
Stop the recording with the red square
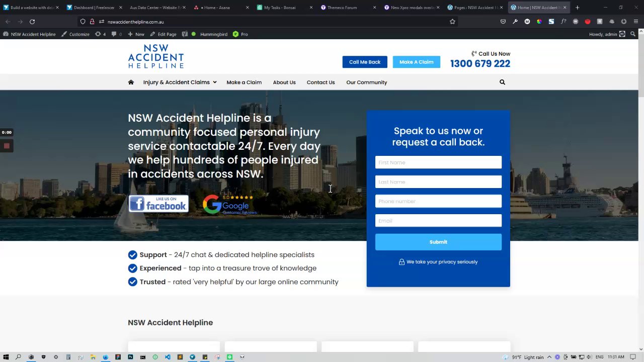click(7, 146)
